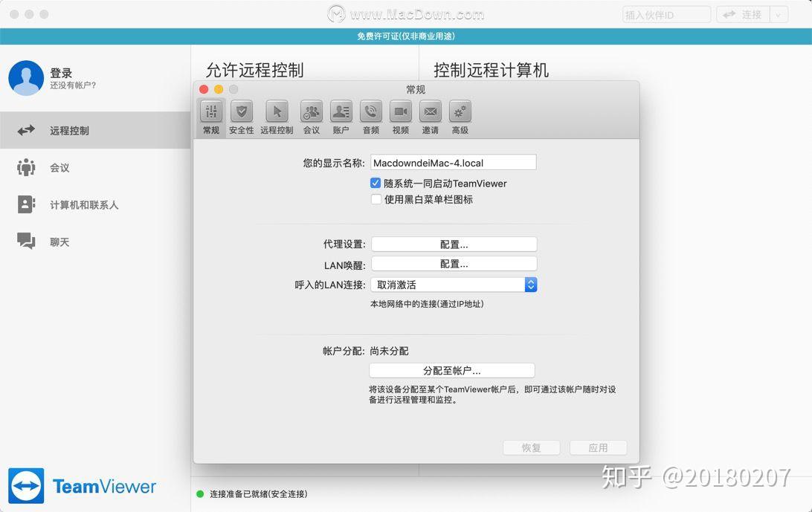
Task: Expand the LAN connection options selector
Action: pyautogui.click(x=530, y=284)
